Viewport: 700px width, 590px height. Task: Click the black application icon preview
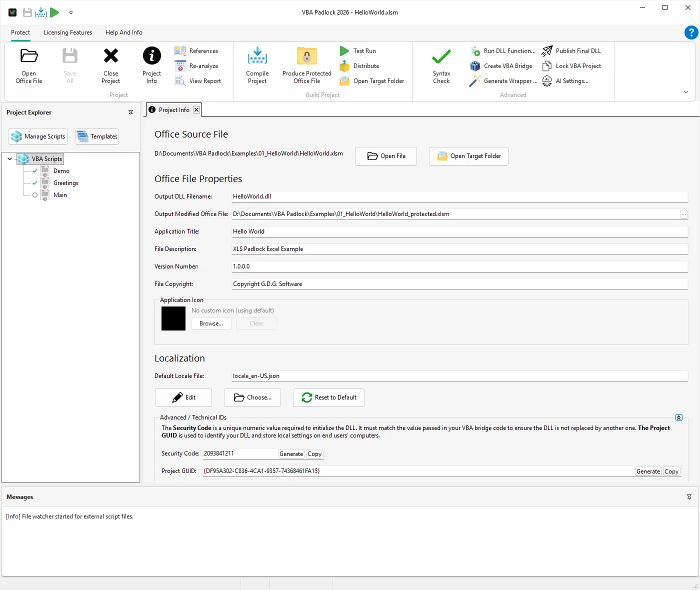173,318
